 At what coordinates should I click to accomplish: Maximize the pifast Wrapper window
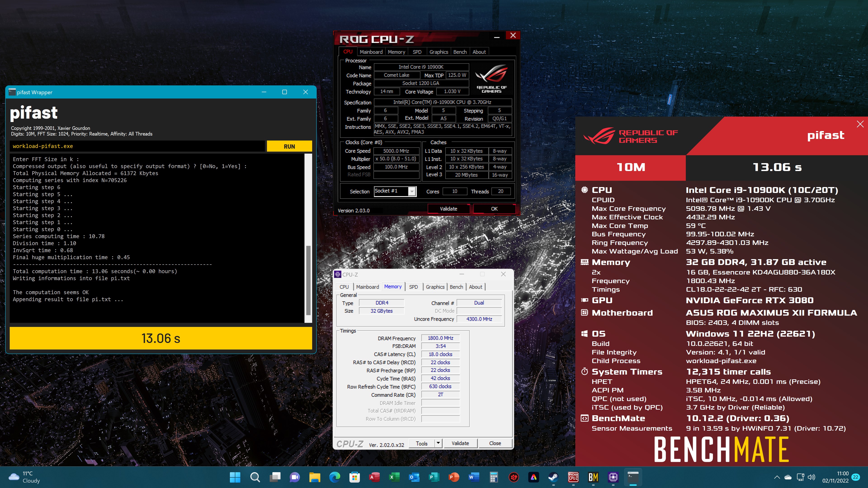point(284,92)
